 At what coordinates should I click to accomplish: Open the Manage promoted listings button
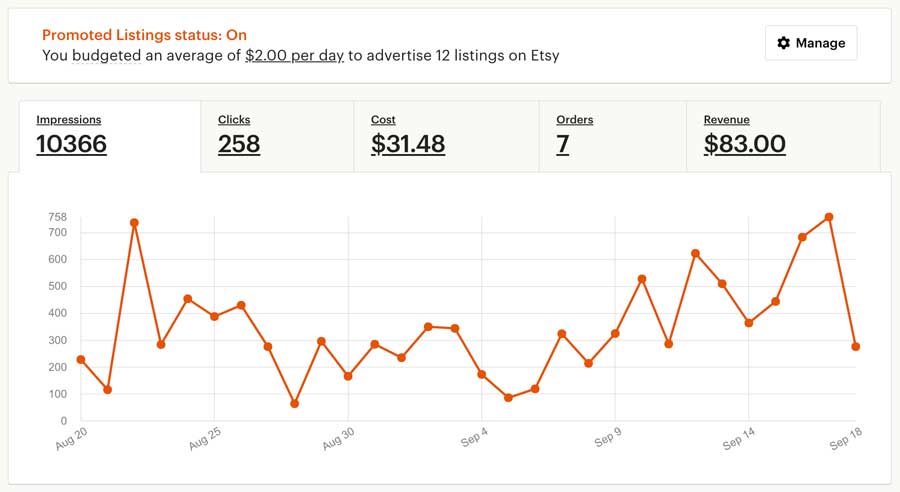811,43
